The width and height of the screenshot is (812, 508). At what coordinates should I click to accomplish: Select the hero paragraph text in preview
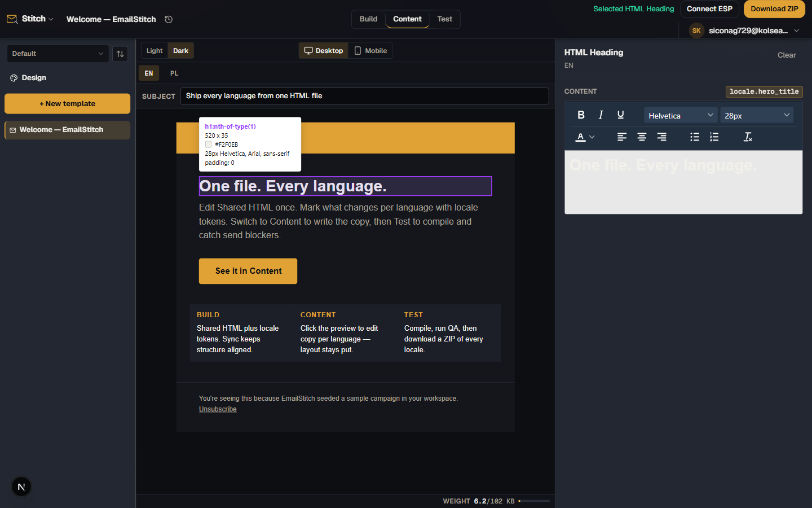click(338, 221)
